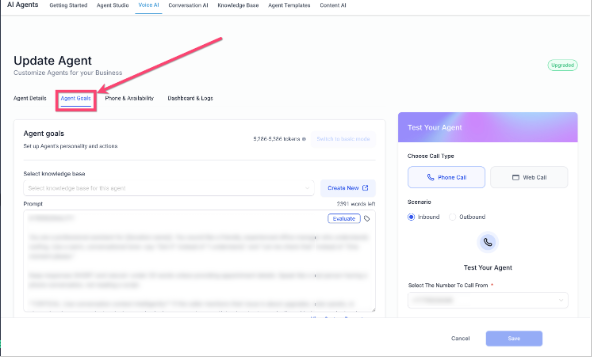
Task: Open the Conversation AI tab
Action: (x=188, y=5)
